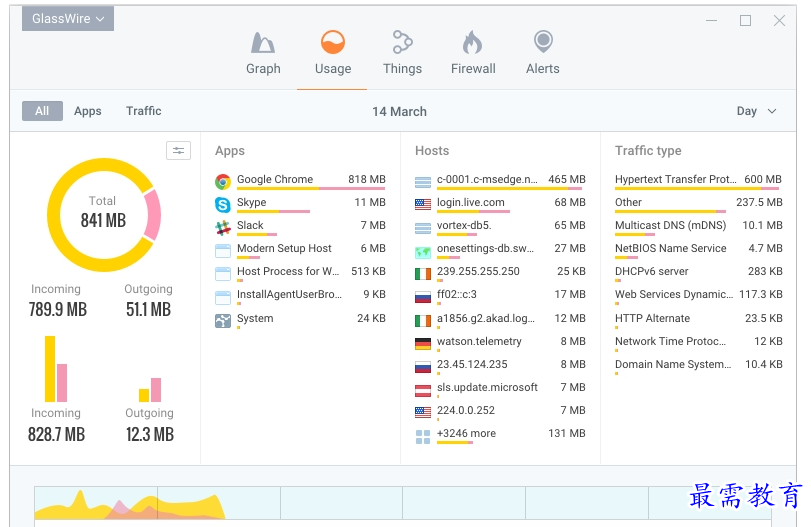The height and width of the screenshot is (527, 811).
Task: Minimize the GlassWire window
Action: pyautogui.click(x=712, y=21)
